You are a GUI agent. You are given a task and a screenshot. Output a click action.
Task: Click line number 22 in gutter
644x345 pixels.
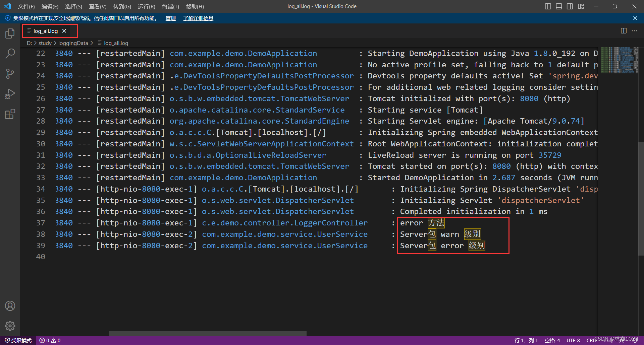[41, 54]
